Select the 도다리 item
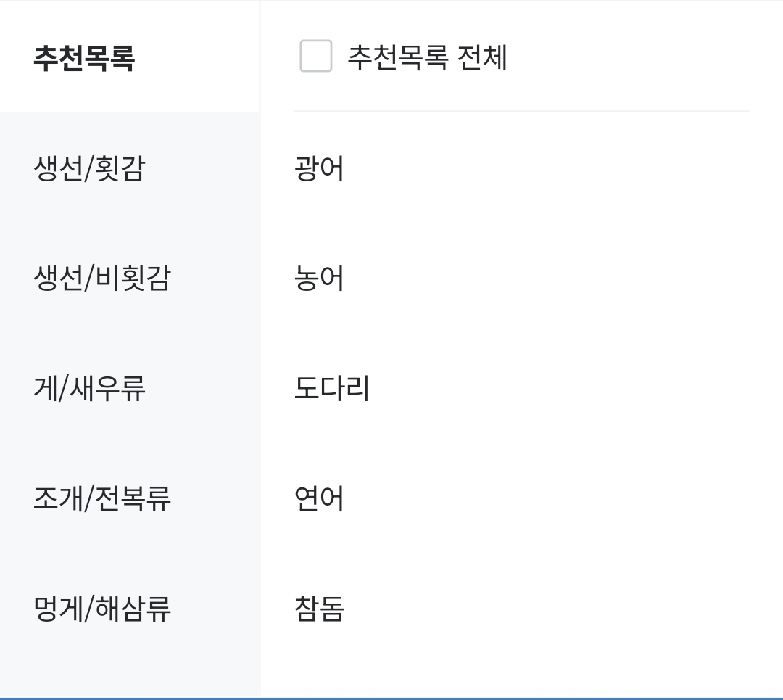This screenshot has height=700, width=783. (x=332, y=388)
